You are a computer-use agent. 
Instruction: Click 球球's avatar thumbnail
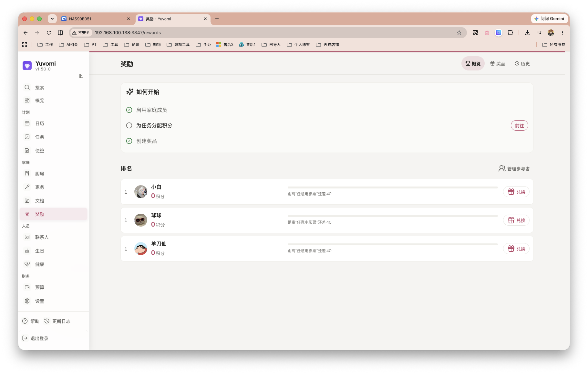click(141, 220)
